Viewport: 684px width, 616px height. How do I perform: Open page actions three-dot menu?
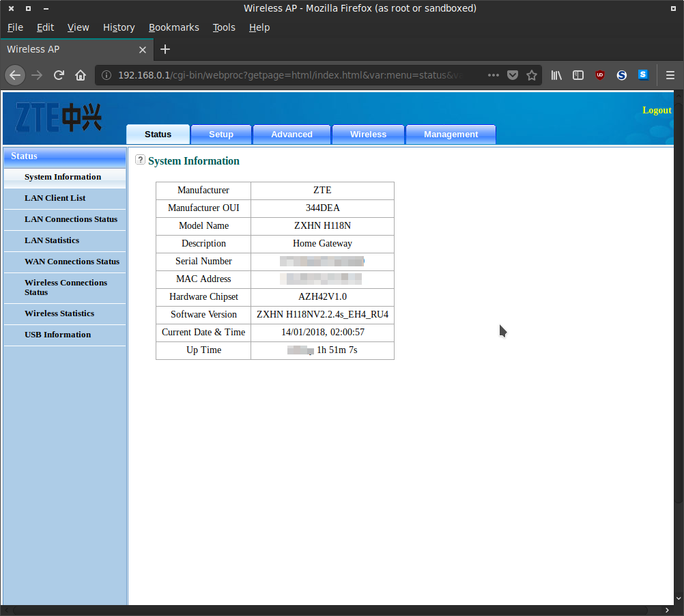pyautogui.click(x=494, y=75)
